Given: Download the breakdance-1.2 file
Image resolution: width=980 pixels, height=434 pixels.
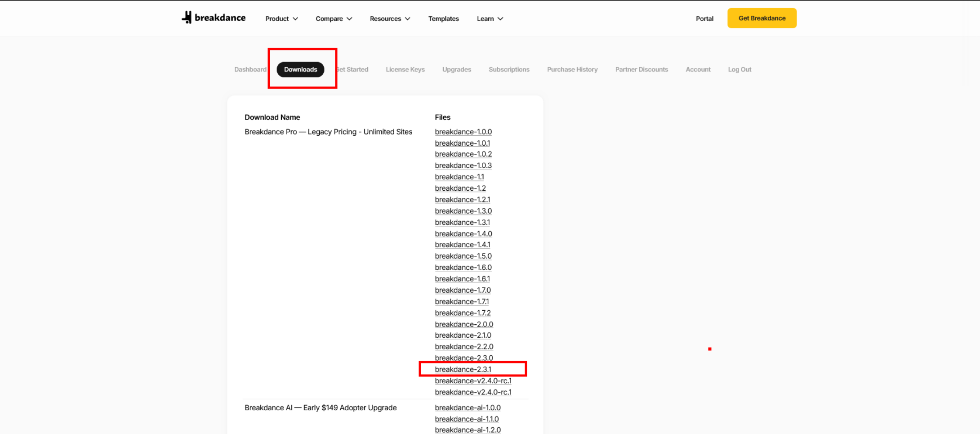Looking at the screenshot, I should click(x=460, y=188).
